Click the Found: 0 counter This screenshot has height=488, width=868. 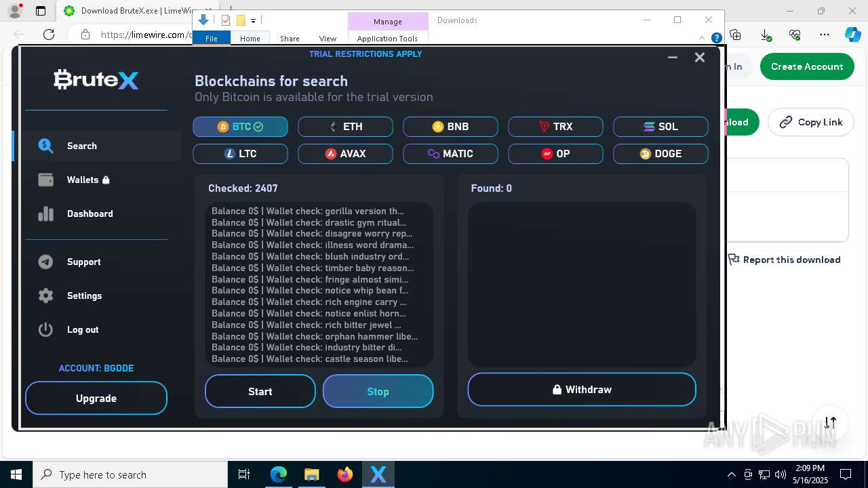(x=492, y=188)
